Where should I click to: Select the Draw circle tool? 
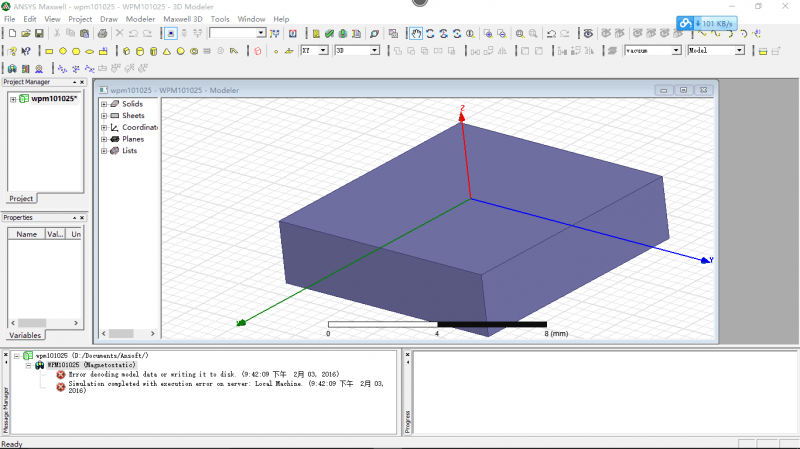(63, 50)
